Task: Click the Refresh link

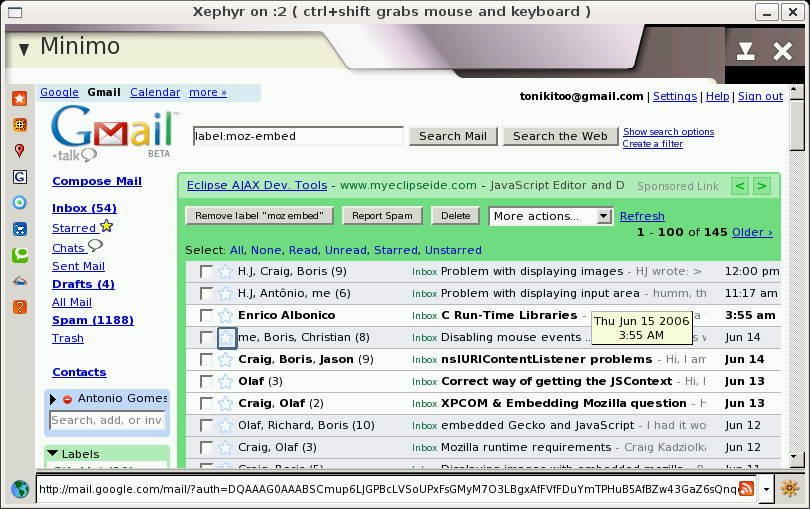Action: (642, 216)
